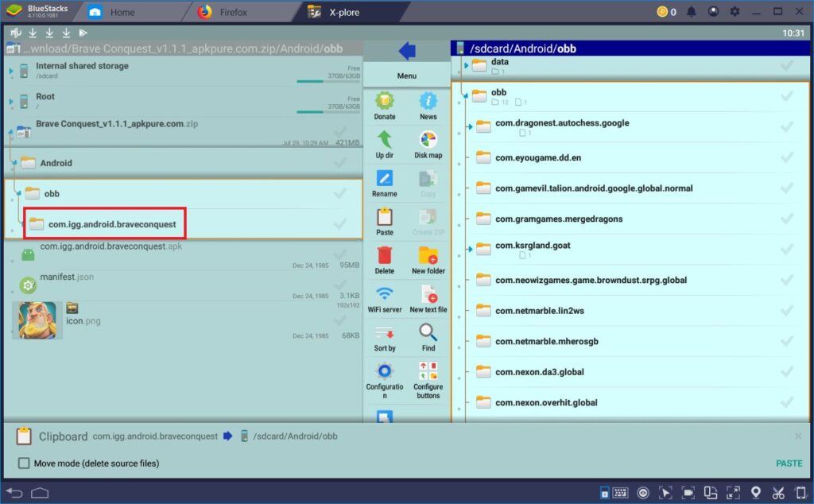Image resolution: width=814 pixels, height=504 pixels.
Task: Check the com.ksrgland.goat folder checkmark
Action: click(x=786, y=246)
